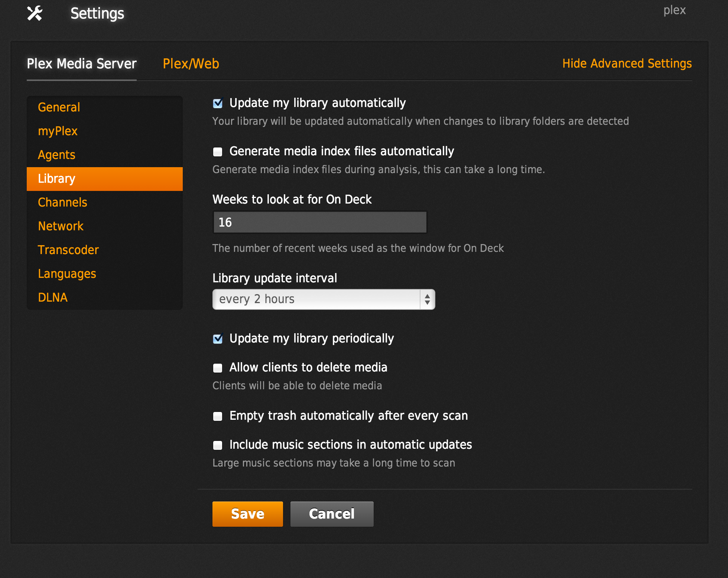The height and width of the screenshot is (578, 728).
Task: Open the General settings section
Action: coord(105,107)
